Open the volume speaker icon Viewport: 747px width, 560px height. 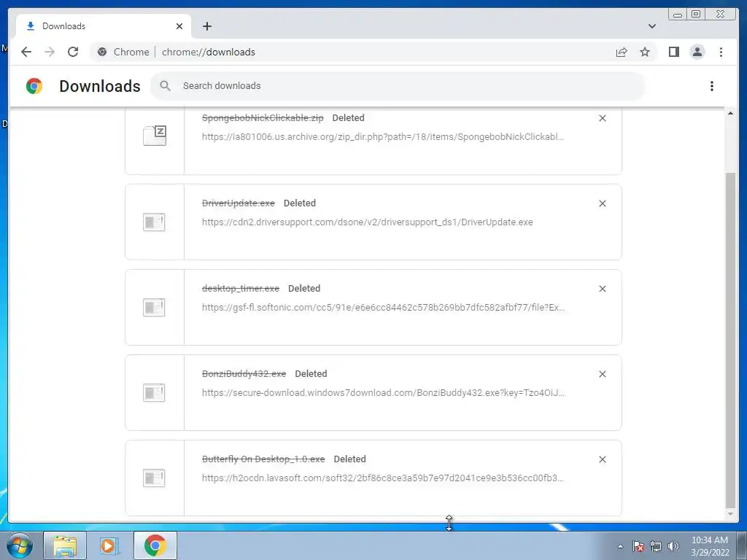click(673, 546)
